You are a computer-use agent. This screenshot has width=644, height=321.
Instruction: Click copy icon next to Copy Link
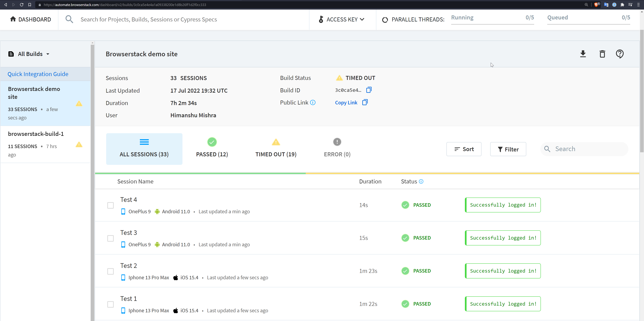(365, 102)
